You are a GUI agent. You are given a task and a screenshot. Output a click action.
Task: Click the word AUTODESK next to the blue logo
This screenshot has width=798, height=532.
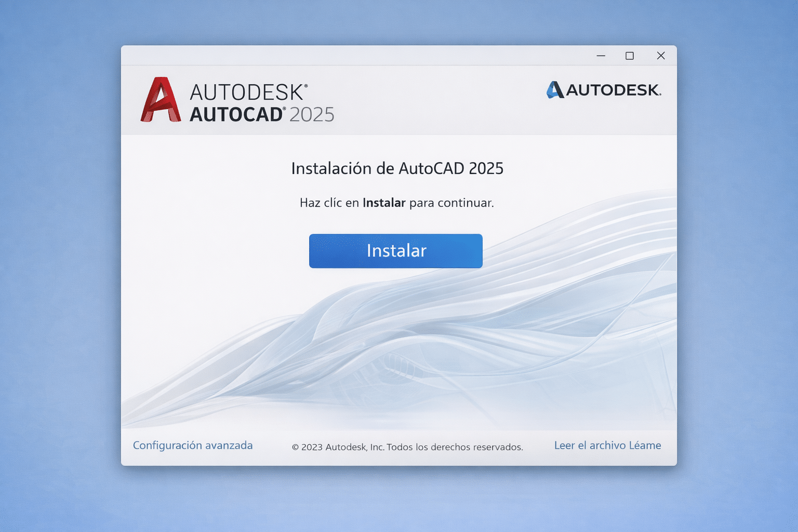[x=613, y=89]
